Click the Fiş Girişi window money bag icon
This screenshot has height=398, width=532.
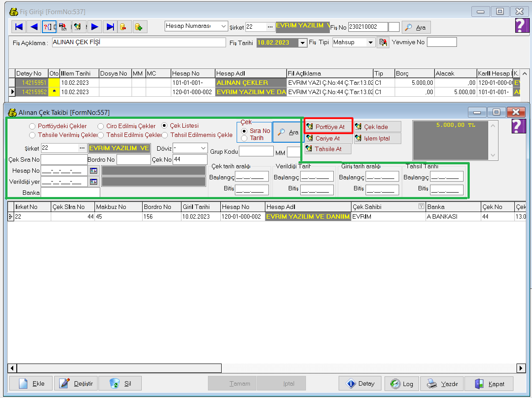(13, 11)
